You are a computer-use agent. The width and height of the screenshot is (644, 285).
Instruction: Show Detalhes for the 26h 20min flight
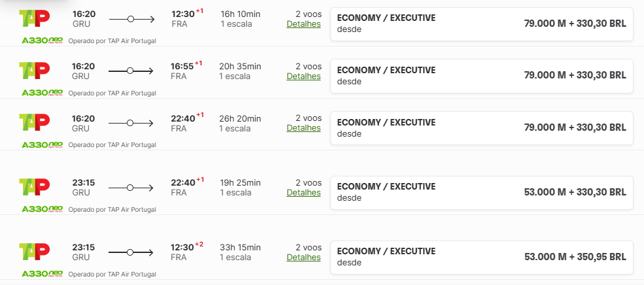click(x=303, y=128)
